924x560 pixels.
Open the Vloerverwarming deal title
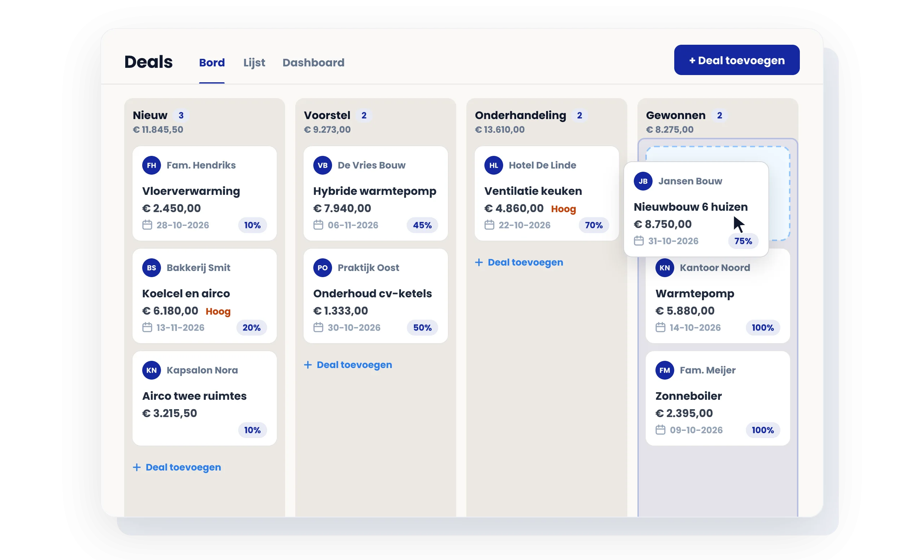click(x=191, y=191)
